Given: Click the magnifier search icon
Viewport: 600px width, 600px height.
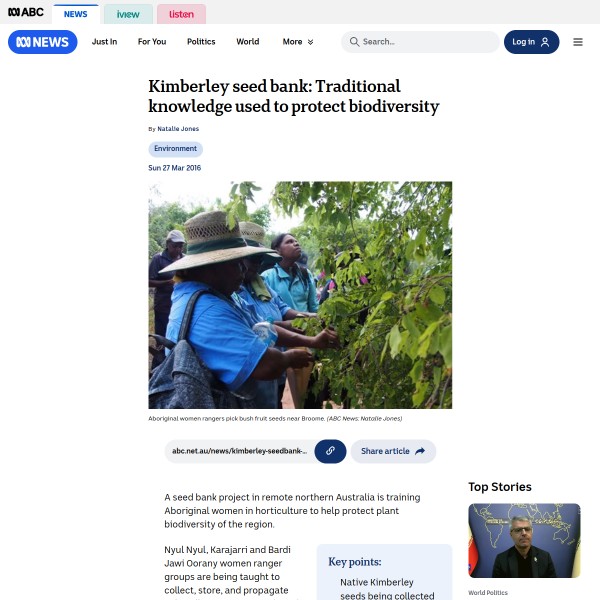Looking at the screenshot, I should (x=354, y=42).
